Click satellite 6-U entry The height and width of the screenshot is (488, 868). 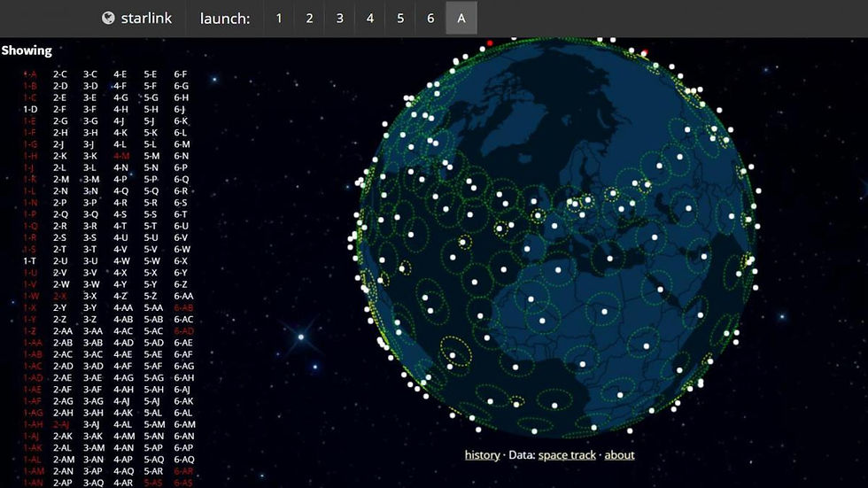pos(181,226)
